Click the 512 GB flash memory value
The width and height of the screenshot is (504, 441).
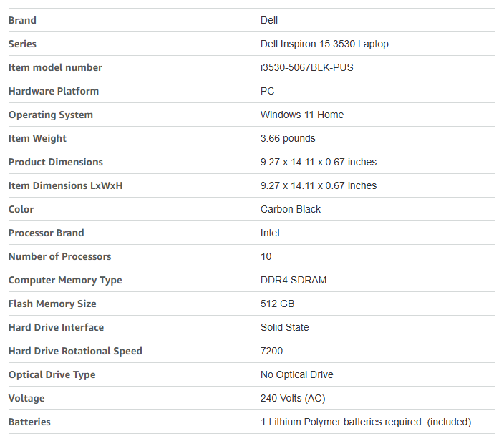click(277, 304)
